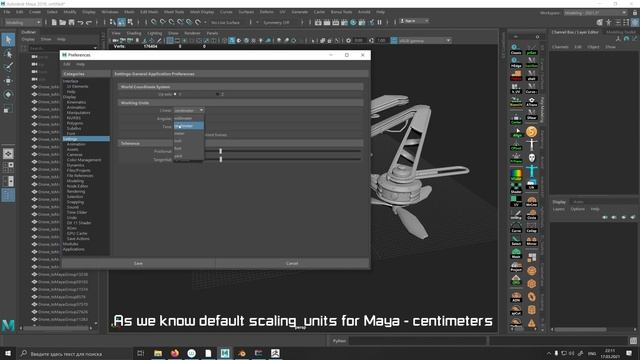Click the white humanoid figure shelf icon

531,144
